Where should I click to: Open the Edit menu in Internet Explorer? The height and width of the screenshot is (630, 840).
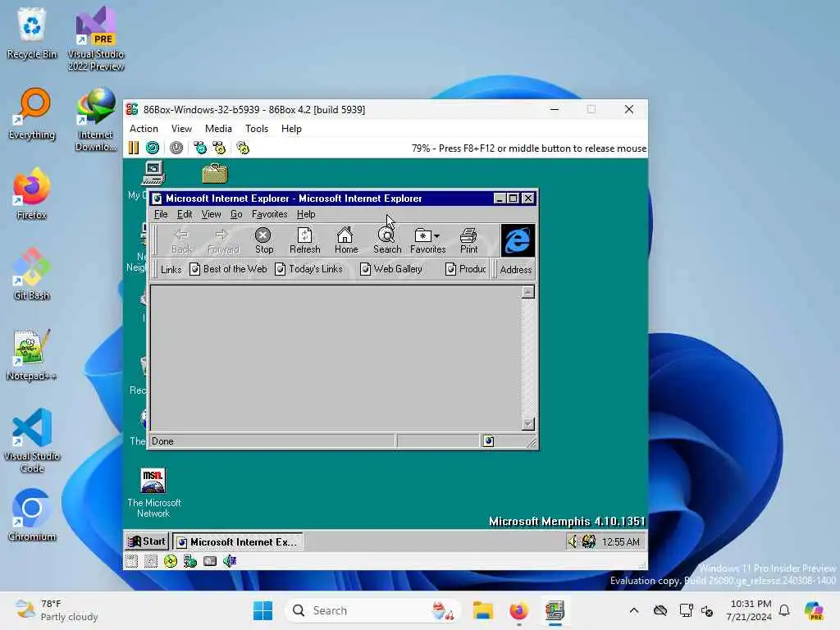point(185,214)
